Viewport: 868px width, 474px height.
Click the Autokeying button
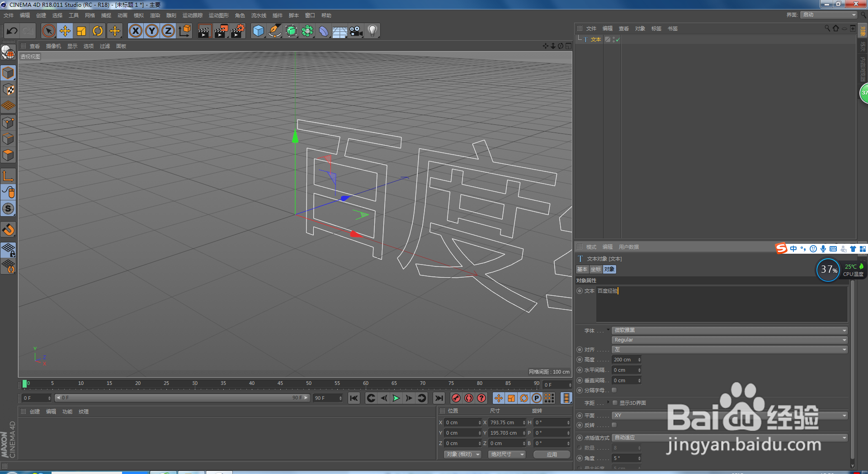(x=469, y=398)
